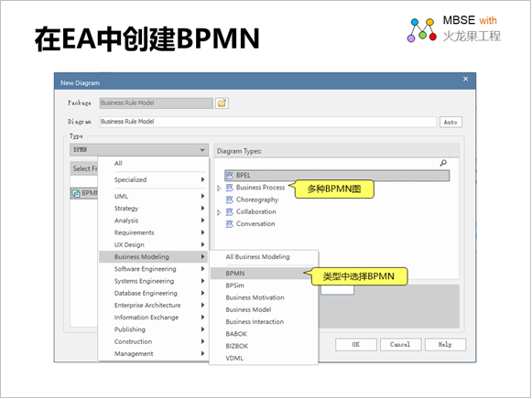This screenshot has width=532, height=399.
Task: Expand the Collaboration tree node
Action: tap(219, 212)
